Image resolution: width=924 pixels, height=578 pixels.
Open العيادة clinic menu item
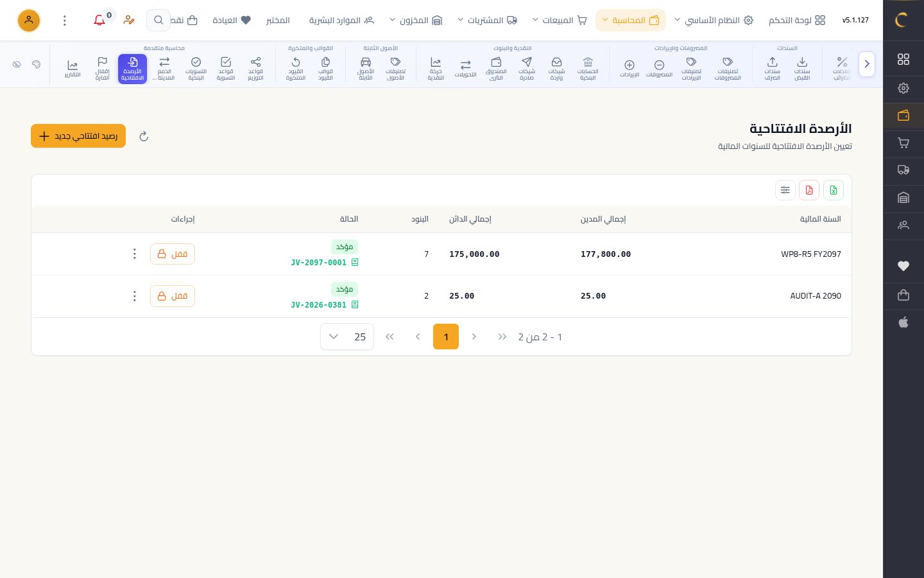pyautogui.click(x=232, y=21)
